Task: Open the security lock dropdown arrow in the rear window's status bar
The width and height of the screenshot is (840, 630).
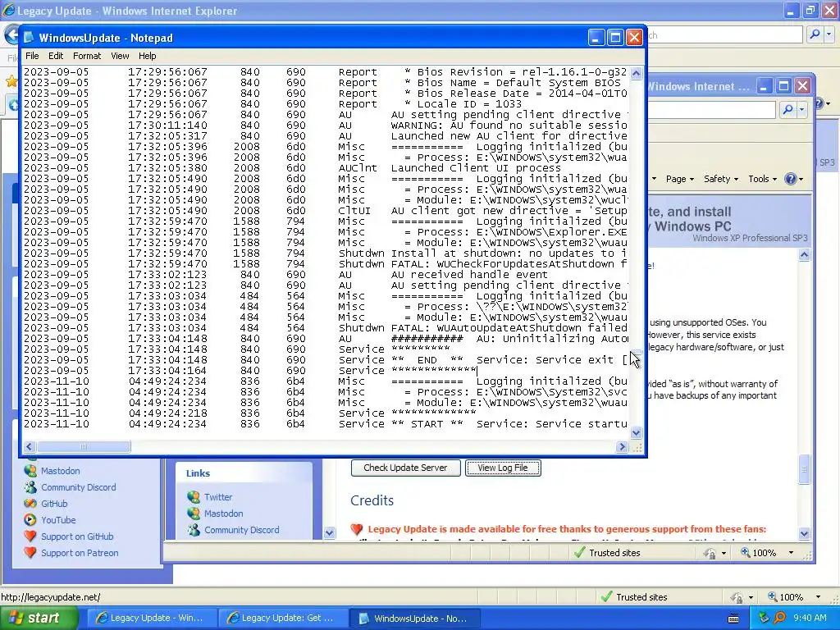Action: point(751,597)
